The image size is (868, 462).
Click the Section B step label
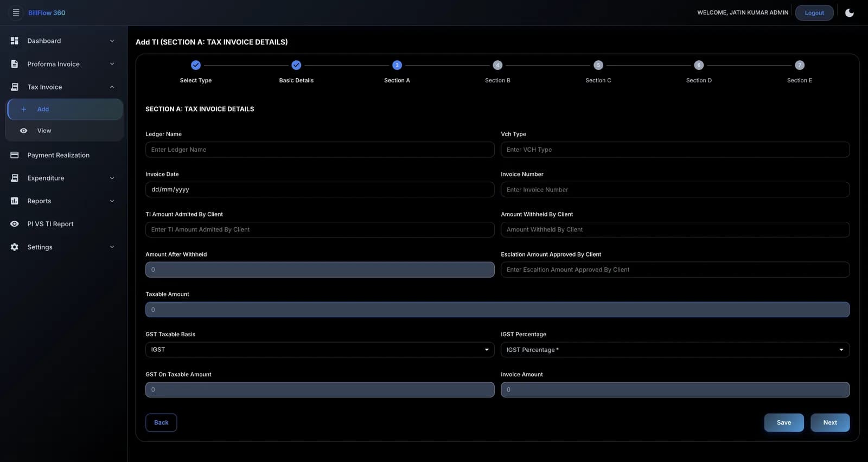497,80
